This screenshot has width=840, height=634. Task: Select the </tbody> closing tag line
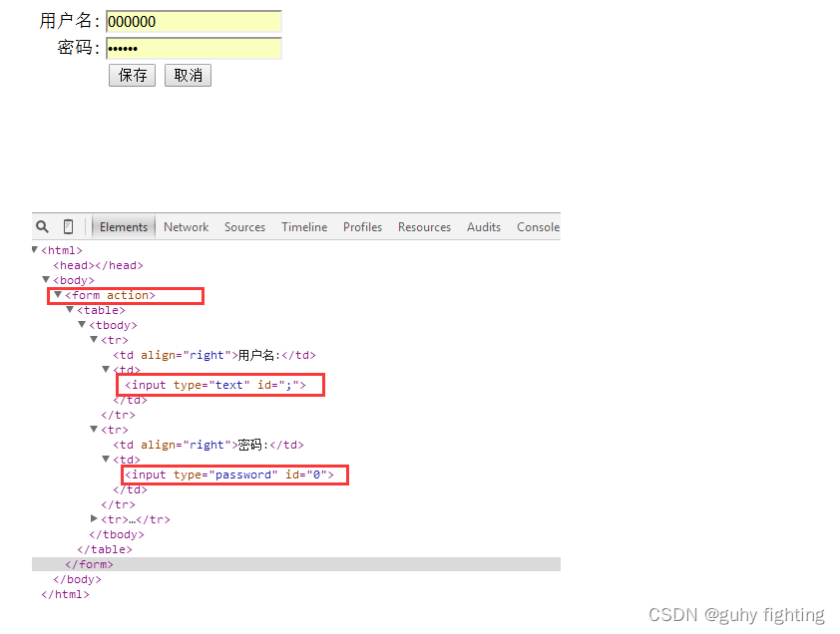coord(117,534)
